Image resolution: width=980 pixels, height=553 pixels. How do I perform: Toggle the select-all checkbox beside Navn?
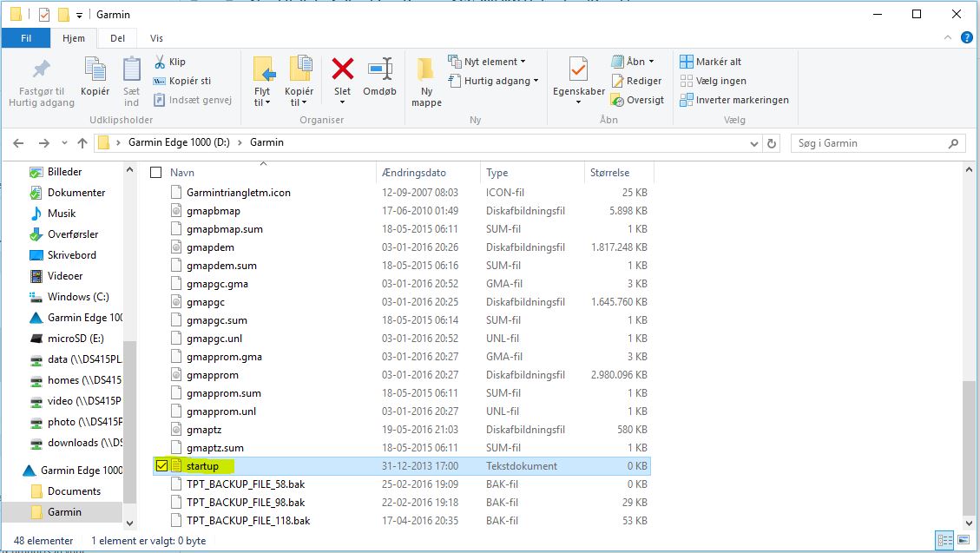pyautogui.click(x=156, y=173)
